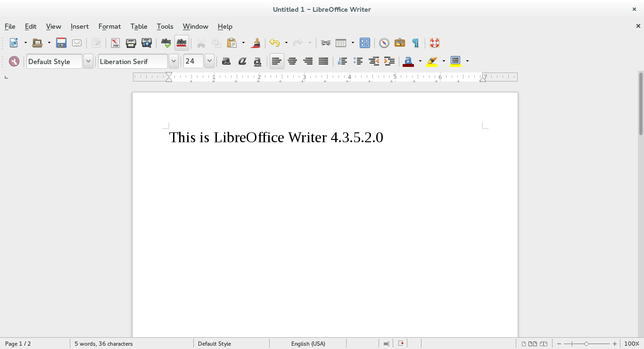The image size is (644, 349).
Task: Expand the font size dropdown
Action: pos(209,61)
